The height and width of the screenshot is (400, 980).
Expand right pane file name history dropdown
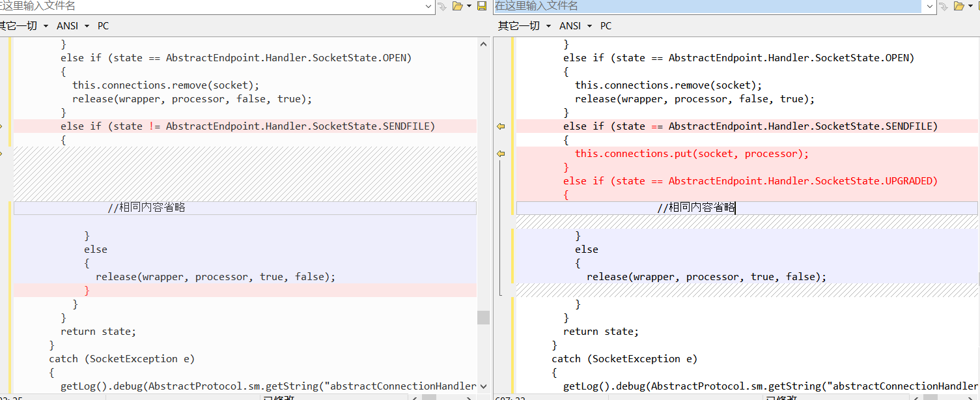click(x=930, y=6)
